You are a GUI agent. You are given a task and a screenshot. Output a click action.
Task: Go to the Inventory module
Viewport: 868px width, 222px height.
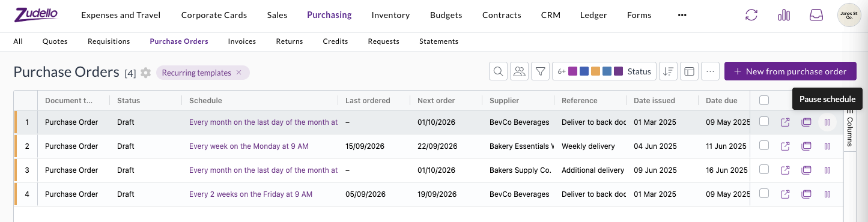click(x=390, y=15)
